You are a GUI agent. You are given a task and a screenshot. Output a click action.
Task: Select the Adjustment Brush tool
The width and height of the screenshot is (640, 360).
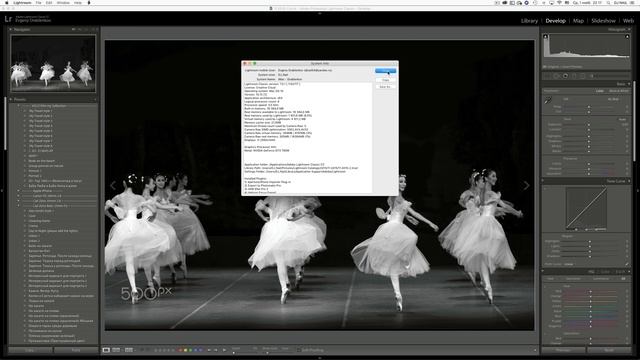591,76
